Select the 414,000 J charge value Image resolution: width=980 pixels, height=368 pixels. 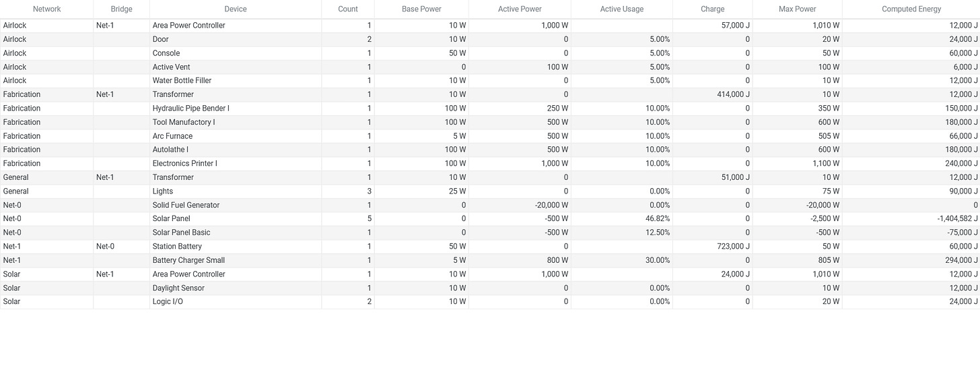[713, 95]
